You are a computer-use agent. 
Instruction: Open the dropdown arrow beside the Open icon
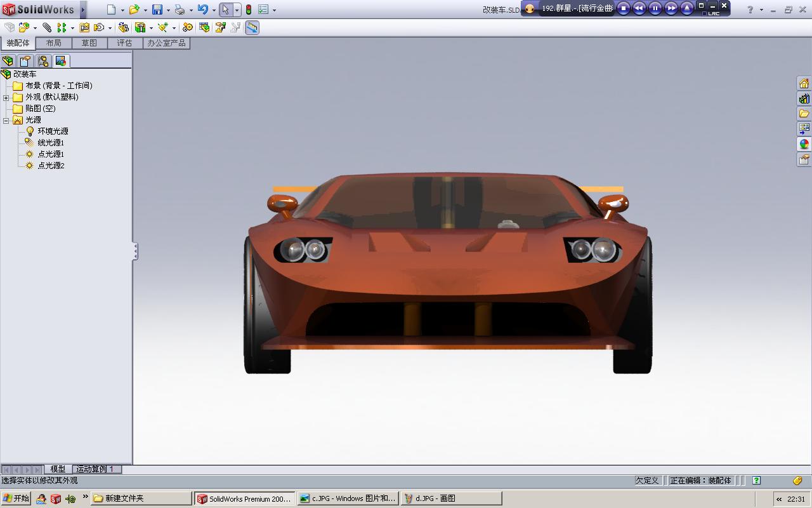[145, 10]
